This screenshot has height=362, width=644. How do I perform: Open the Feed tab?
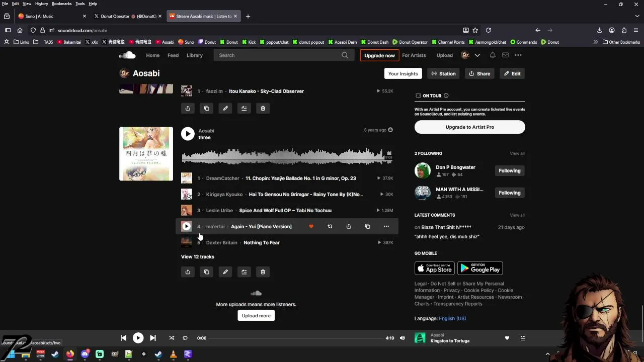(x=173, y=55)
